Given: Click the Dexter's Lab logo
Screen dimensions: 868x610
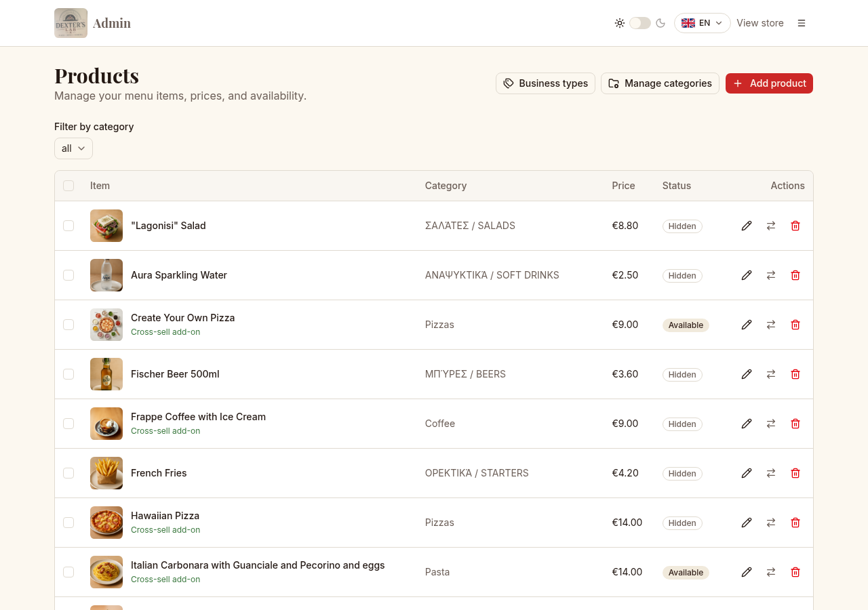Looking at the screenshot, I should click(x=71, y=23).
